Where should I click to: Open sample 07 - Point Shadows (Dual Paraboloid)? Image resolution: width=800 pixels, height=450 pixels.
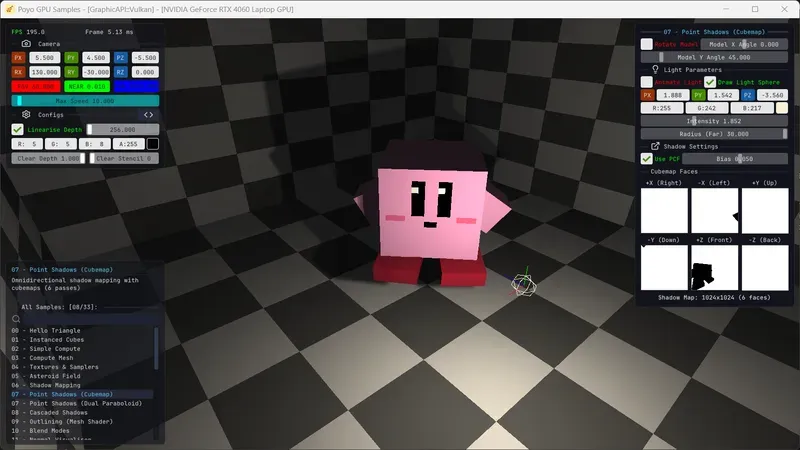82,404
